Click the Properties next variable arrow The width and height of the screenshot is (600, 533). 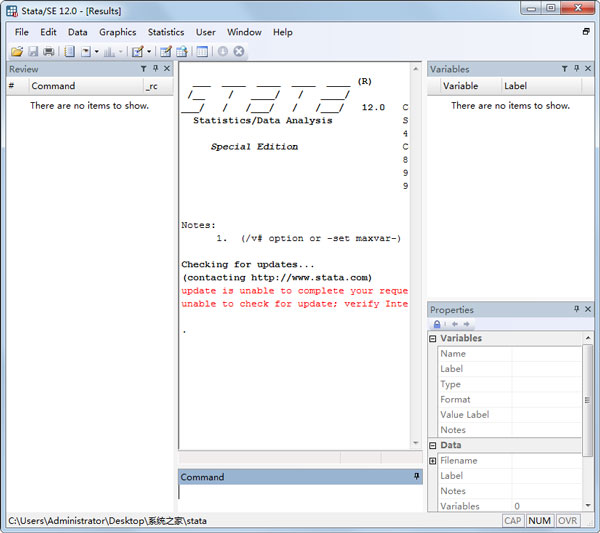pyautogui.click(x=466, y=324)
